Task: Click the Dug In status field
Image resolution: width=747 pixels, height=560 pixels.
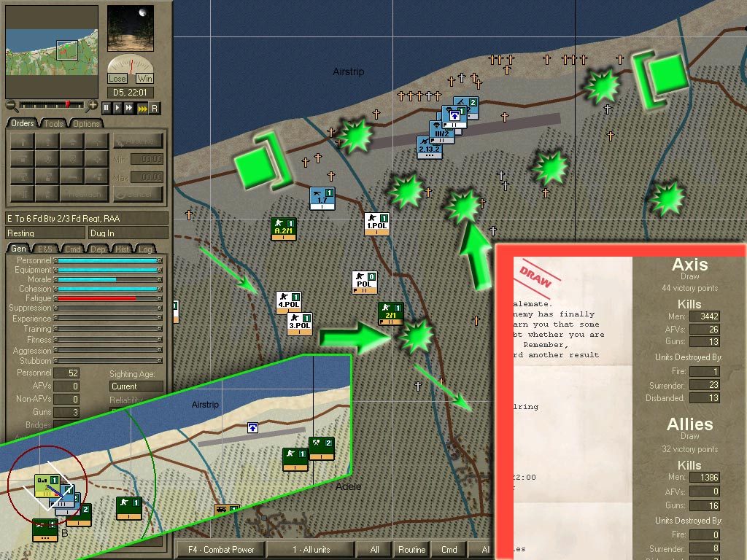Action: (128, 233)
